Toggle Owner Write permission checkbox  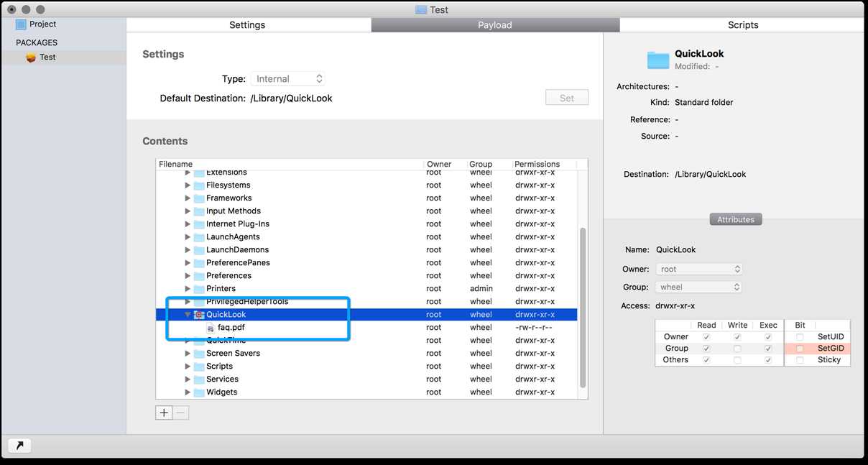coord(737,337)
